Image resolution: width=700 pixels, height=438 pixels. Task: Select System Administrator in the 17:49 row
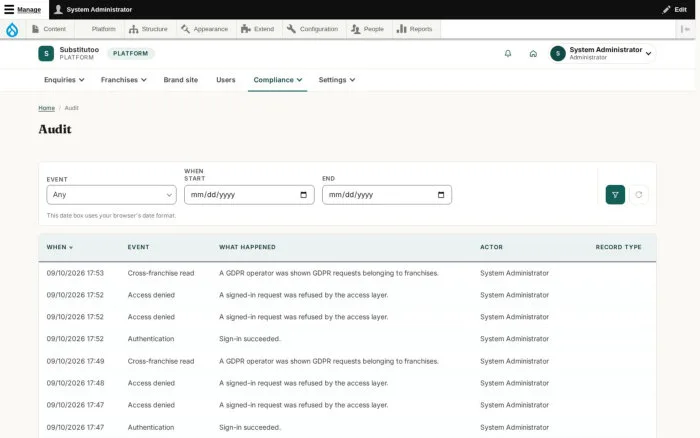[514, 361]
